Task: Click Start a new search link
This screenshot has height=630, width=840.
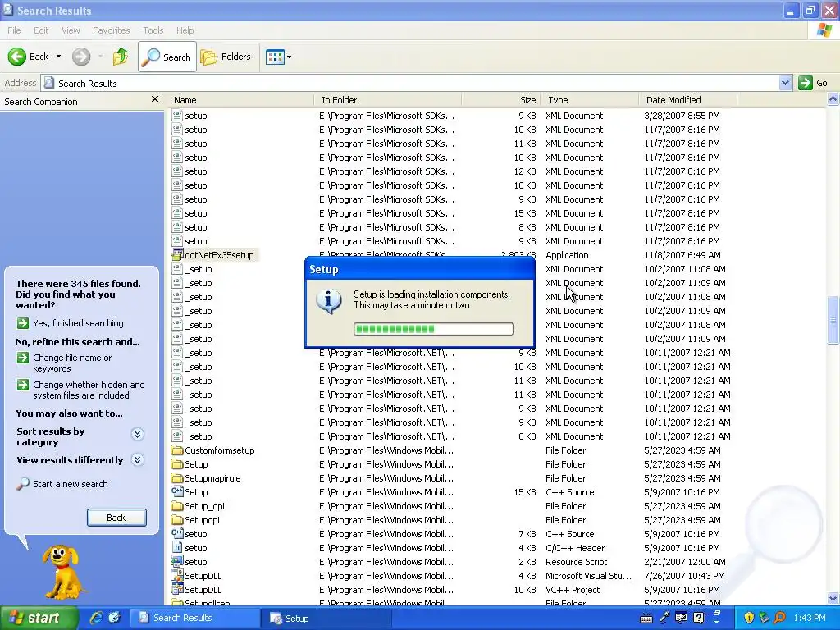Action: tap(71, 484)
